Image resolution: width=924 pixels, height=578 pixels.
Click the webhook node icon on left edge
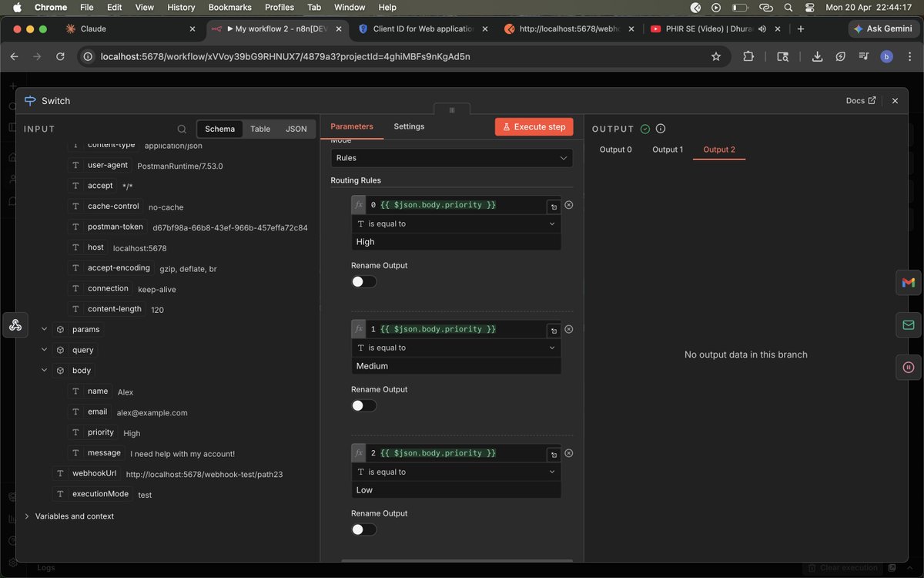click(x=15, y=324)
